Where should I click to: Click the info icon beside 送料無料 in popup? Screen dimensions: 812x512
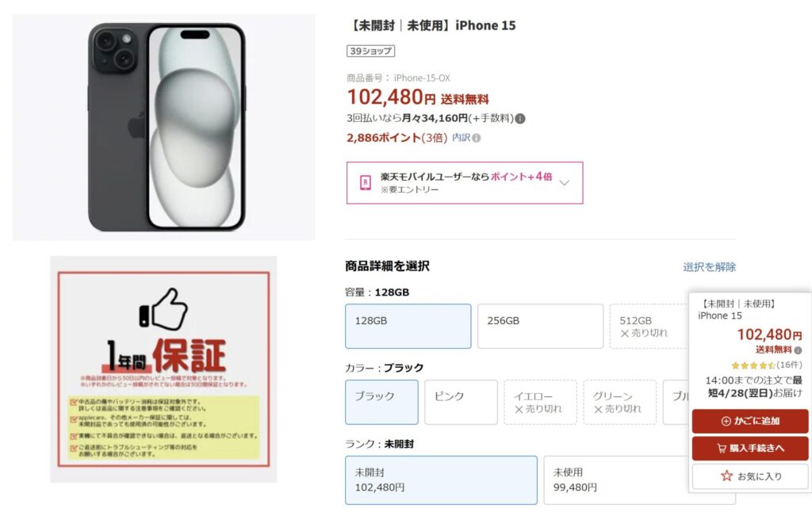click(x=798, y=350)
